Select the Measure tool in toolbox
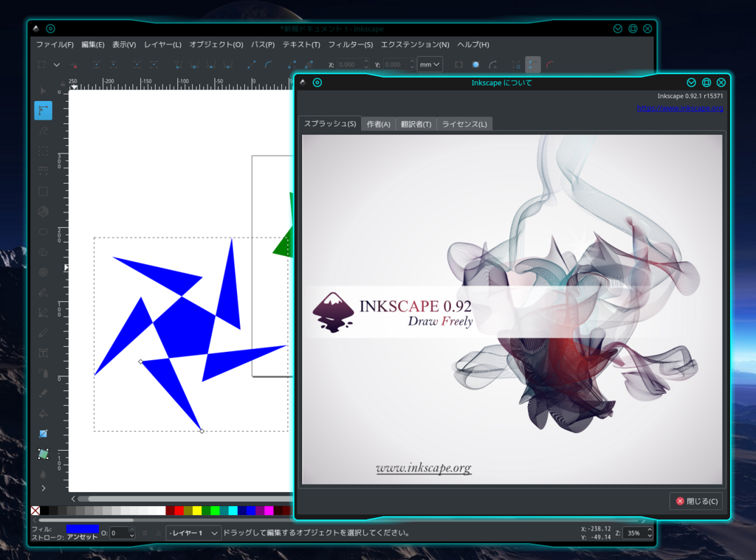The height and width of the screenshot is (560, 756). click(x=43, y=171)
